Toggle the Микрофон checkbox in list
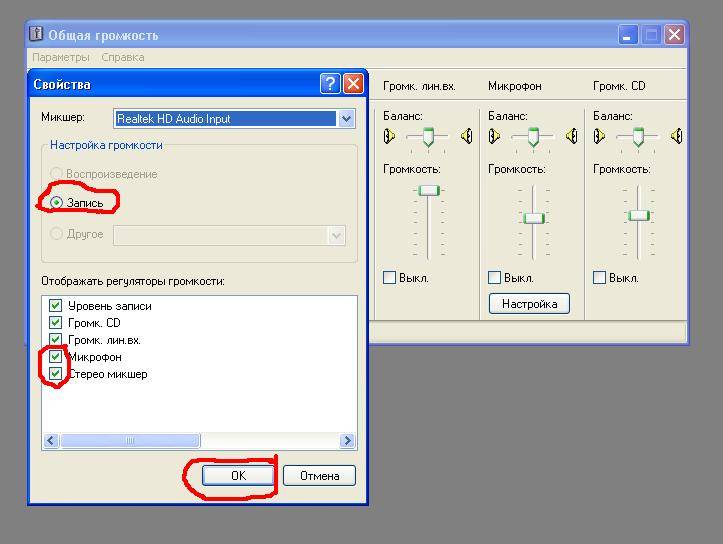723x544 pixels. 55,356
